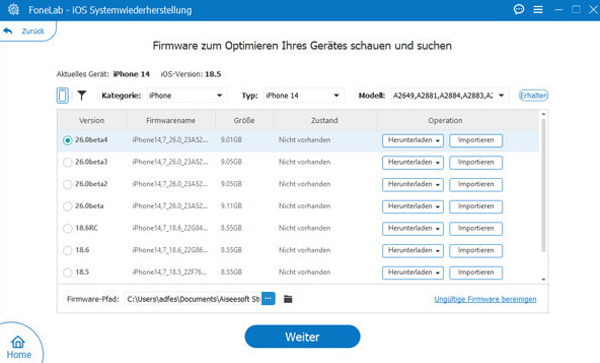Viewport: 600px width, 363px height.
Task: Click Nicht vorhanden status in 18.6 row
Action: [x=305, y=250]
